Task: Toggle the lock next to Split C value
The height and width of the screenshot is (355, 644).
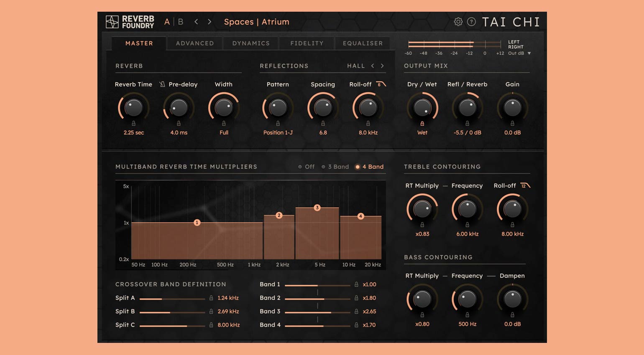Action: point(211,325)
